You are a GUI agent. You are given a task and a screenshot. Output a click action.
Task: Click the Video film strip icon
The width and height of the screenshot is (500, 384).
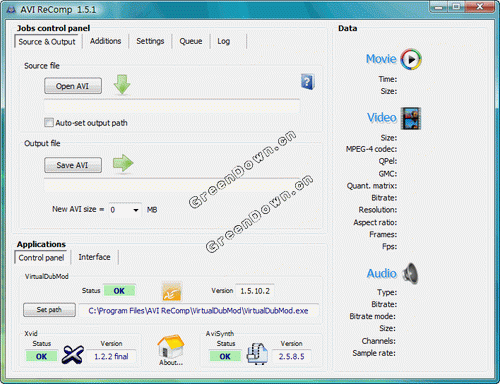pyautogui.click(x=411, y=118)
